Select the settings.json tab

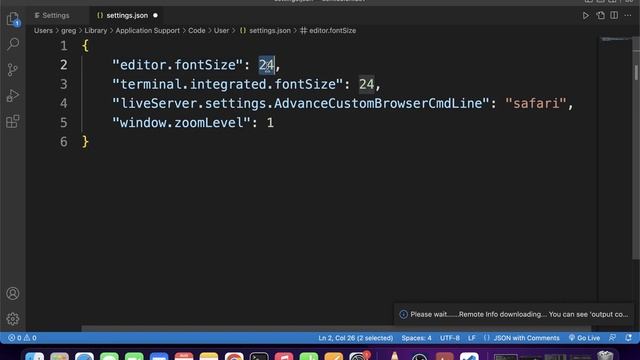(x=127, y=16)
